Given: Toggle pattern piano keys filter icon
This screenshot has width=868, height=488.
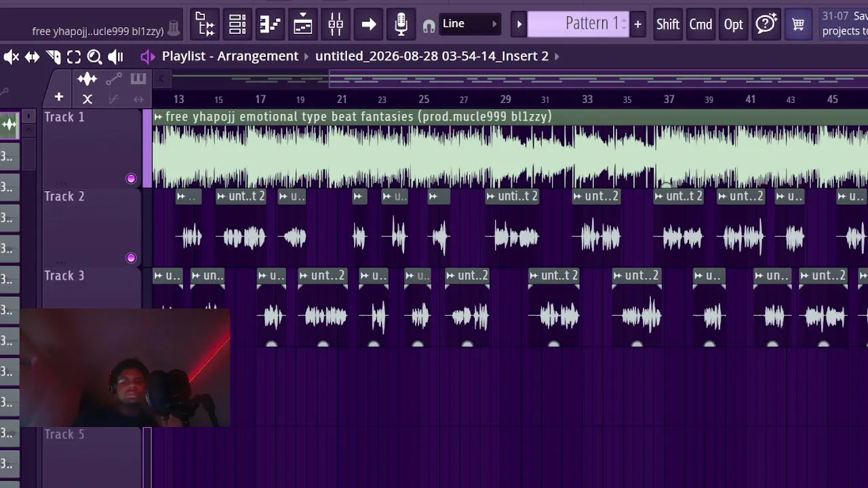Looking at the screenshot, I should tap(138, 79).
